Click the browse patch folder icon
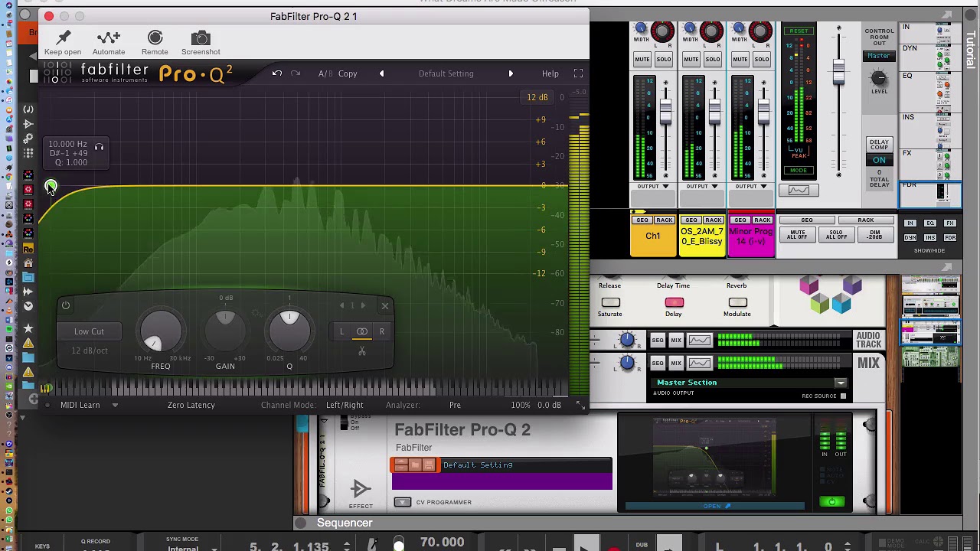This screenshot has width=980, height=551. point(416,465)
